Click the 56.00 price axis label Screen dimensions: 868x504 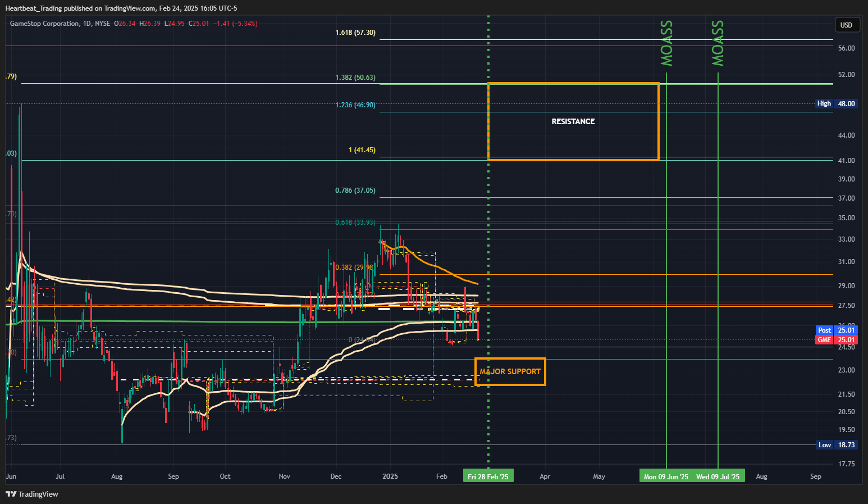846,48
